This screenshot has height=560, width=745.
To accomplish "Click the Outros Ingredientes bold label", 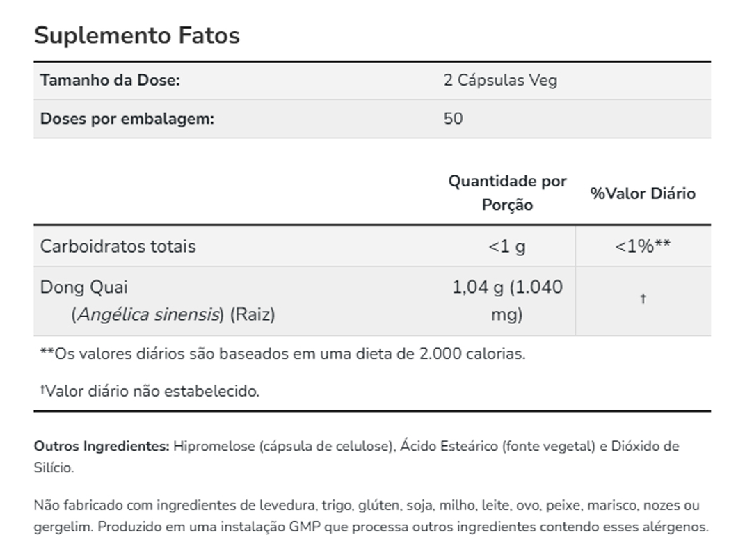I will (x=102, y=446).
